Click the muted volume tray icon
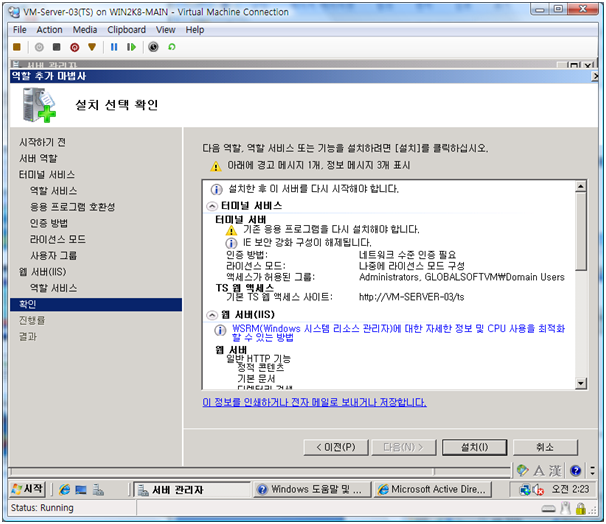This screenshot has width=606, height=524. pos(538,490)
